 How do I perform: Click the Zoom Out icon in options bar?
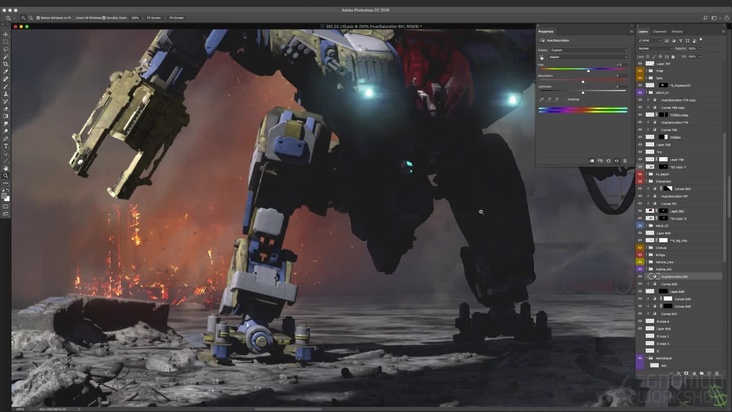point(30,18)
